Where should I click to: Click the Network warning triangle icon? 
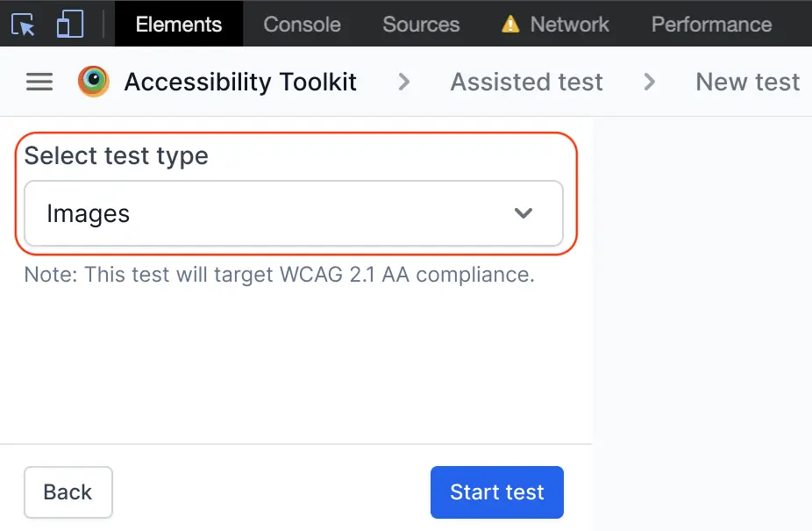pyautogui.click(x=510, y=25)
